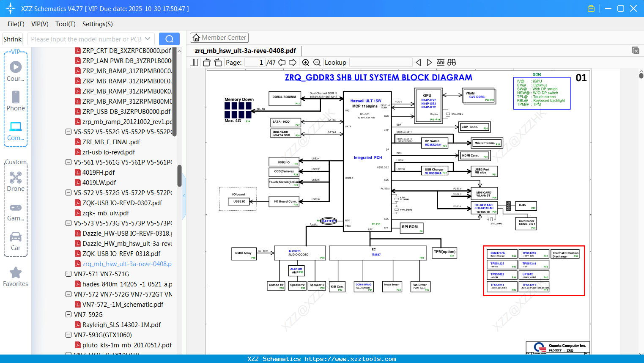Viewport: 644px width, 363px height.
Task: Click the left panel collapse handle
Action: (x=184, y=195)
